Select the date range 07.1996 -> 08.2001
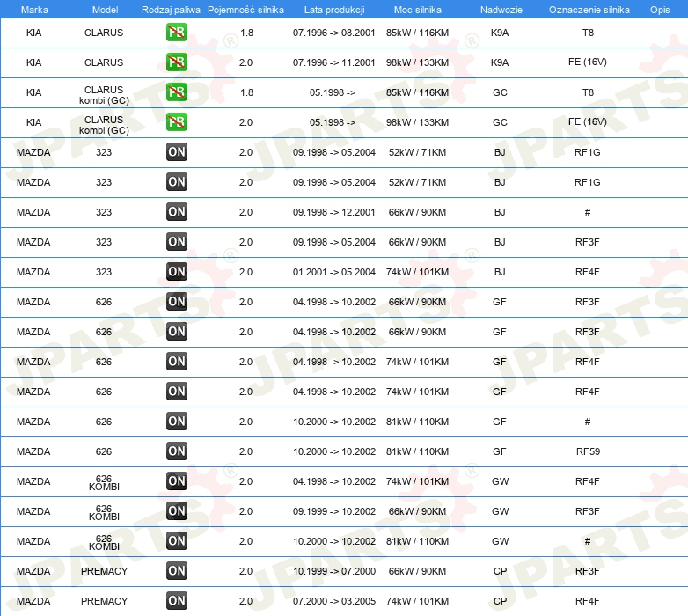This screenshot has width=688, height=616. (x=334, y=33)
